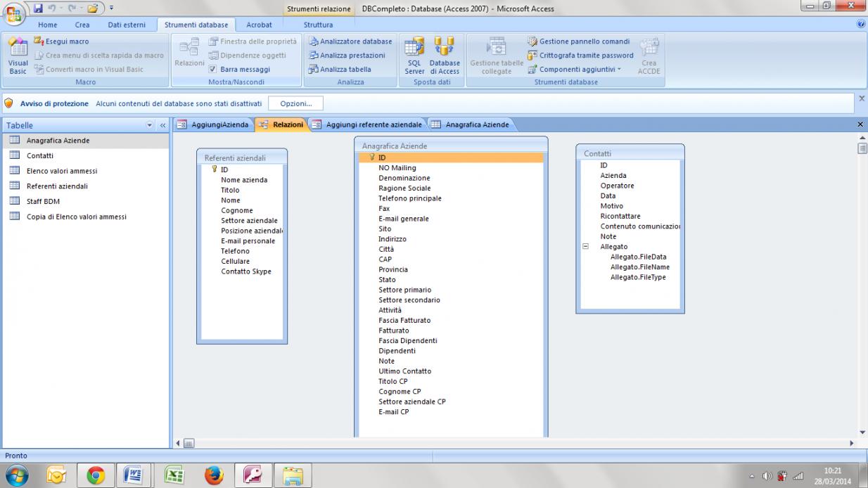Click Crittografa tramite password
Screen dimensions: 868x488
pyautogui.click(x=581, y=56)
